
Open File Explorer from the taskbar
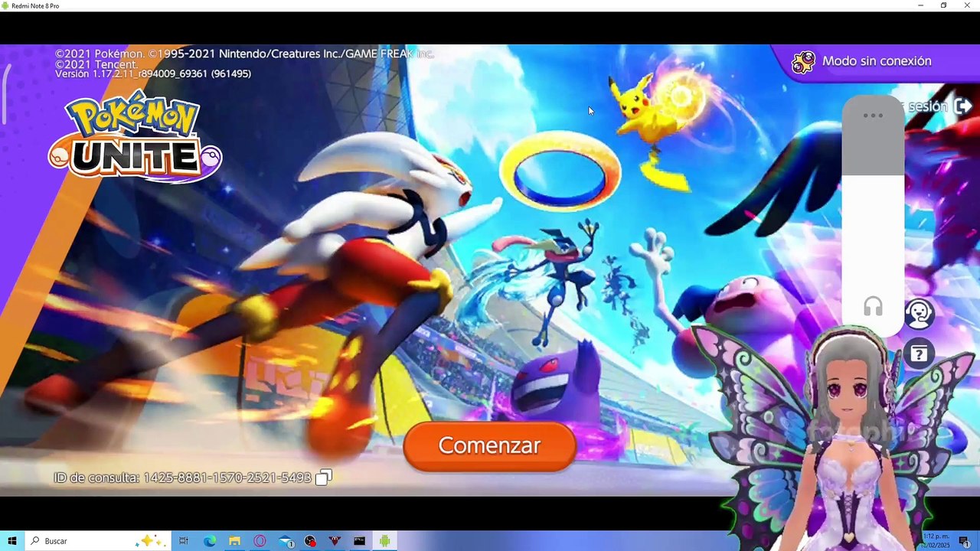click(x=234, y=541)
